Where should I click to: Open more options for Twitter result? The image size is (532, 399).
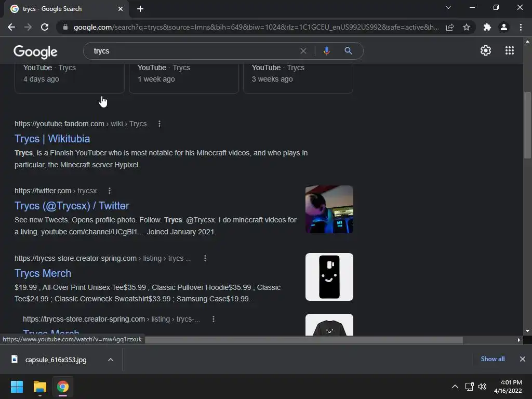110,191
